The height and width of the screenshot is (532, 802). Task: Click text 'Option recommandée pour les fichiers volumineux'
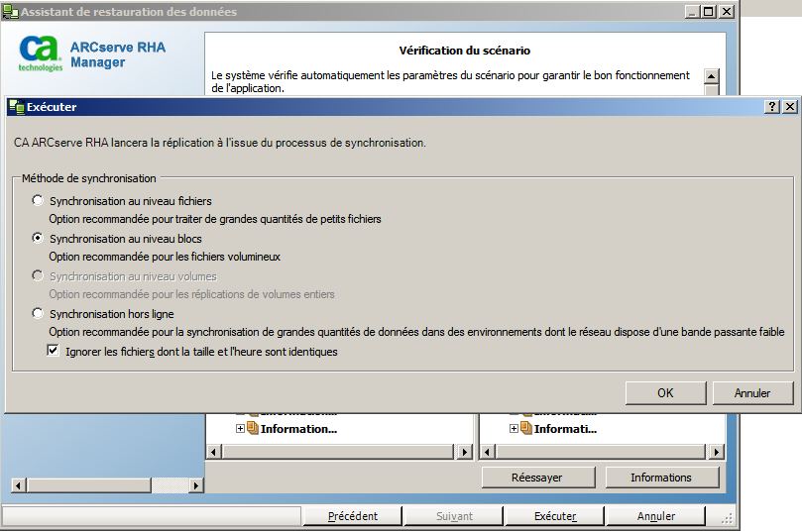tap(165, 257)
